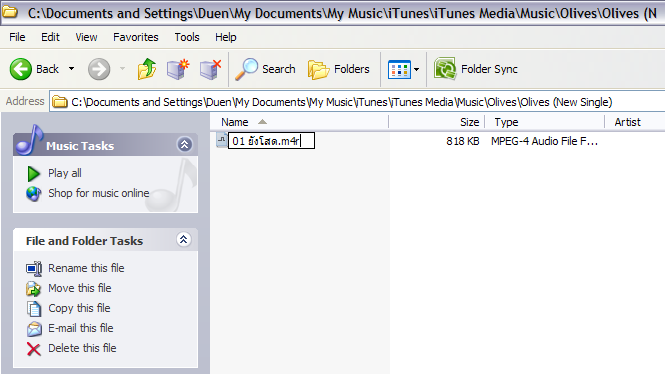
Task: Click Delete this file link
Action: [82, 348]
